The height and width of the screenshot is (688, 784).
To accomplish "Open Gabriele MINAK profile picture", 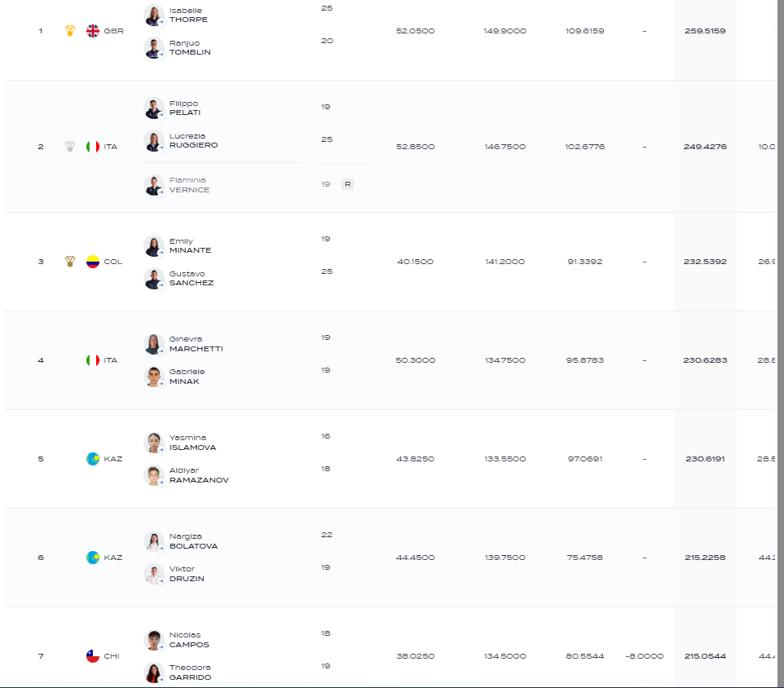I will click(154, 377).
